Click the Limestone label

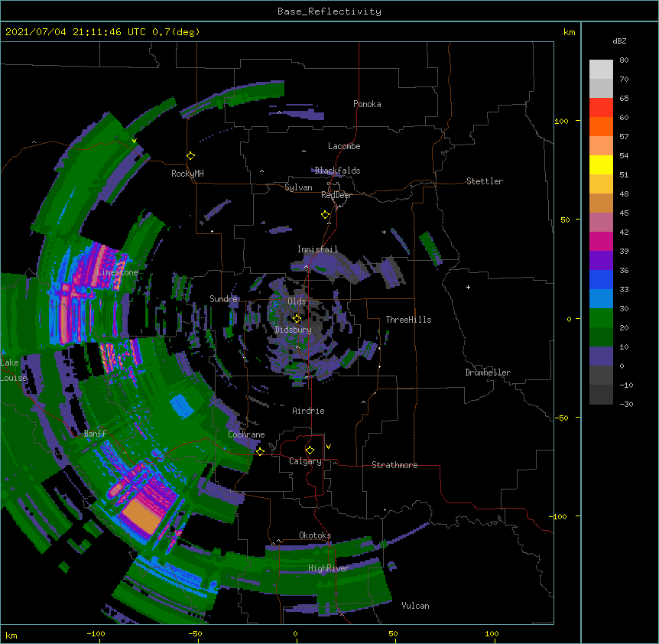pos(117,272)
